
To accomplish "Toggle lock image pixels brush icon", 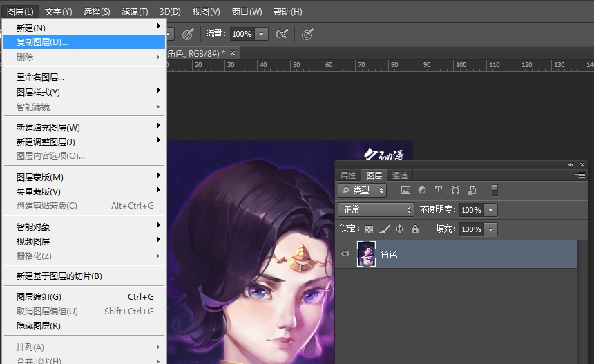I will click(385, 229).
